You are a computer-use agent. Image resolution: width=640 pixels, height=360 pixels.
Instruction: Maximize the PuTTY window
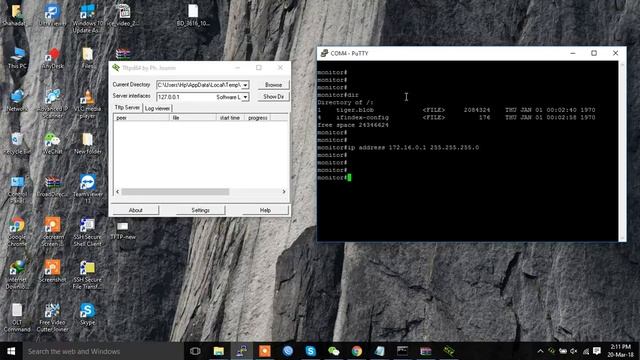[594, 53]
